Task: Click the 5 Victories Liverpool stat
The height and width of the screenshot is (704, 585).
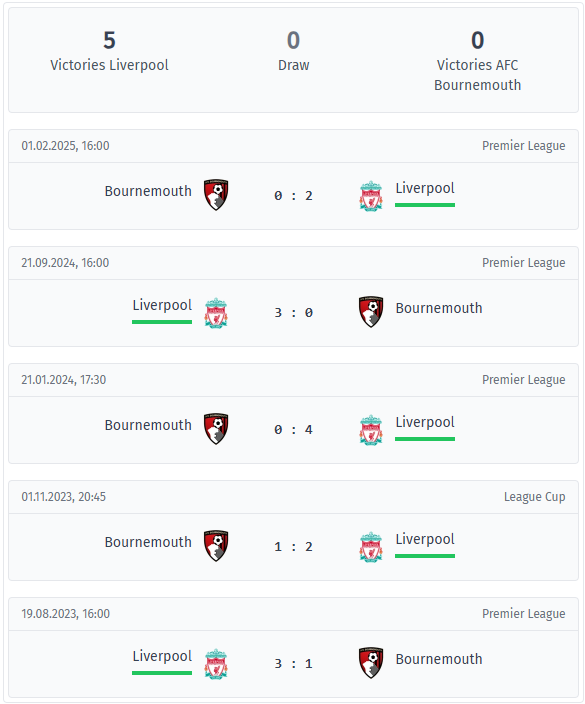Action: (x=109, y=51)
